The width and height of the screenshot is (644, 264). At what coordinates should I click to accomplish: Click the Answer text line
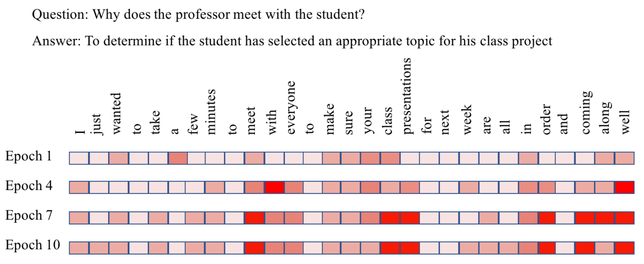point(292,41)
